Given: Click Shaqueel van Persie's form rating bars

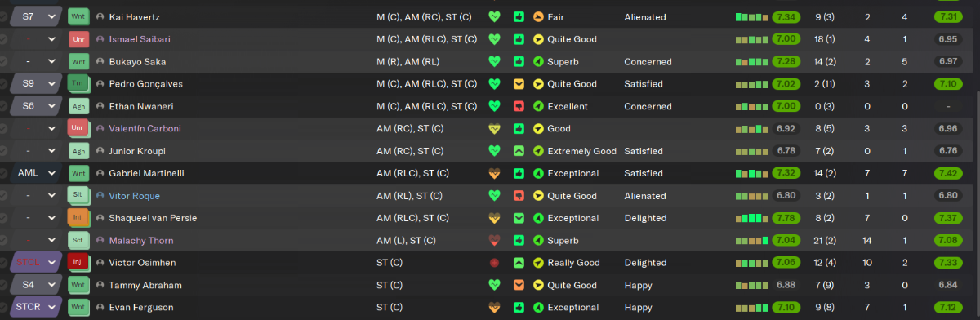Looking at the screenshot, I should [752, 218].
